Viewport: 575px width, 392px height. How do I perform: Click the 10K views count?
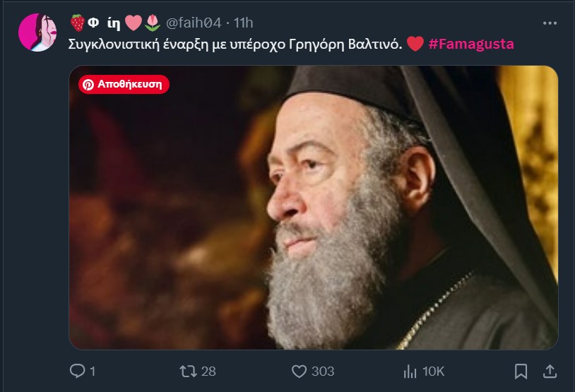pyautogui.click(x=433, y=371)
